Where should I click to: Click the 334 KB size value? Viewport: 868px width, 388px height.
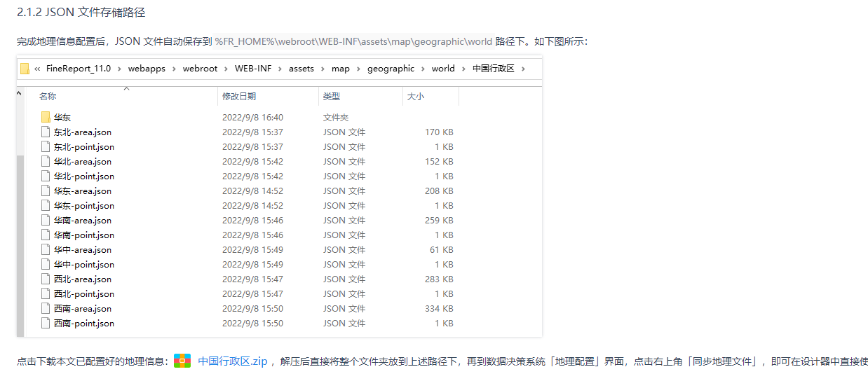(439, 309)
